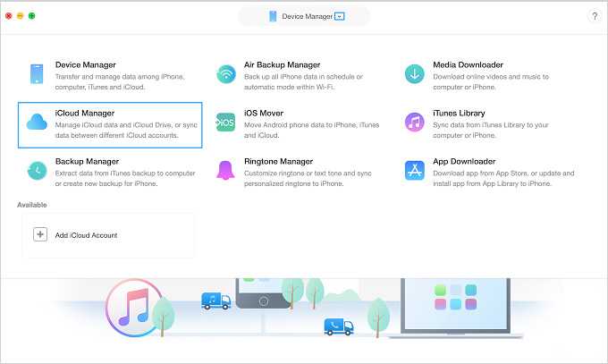Click the help question mark button

click(x=595, y=16)
